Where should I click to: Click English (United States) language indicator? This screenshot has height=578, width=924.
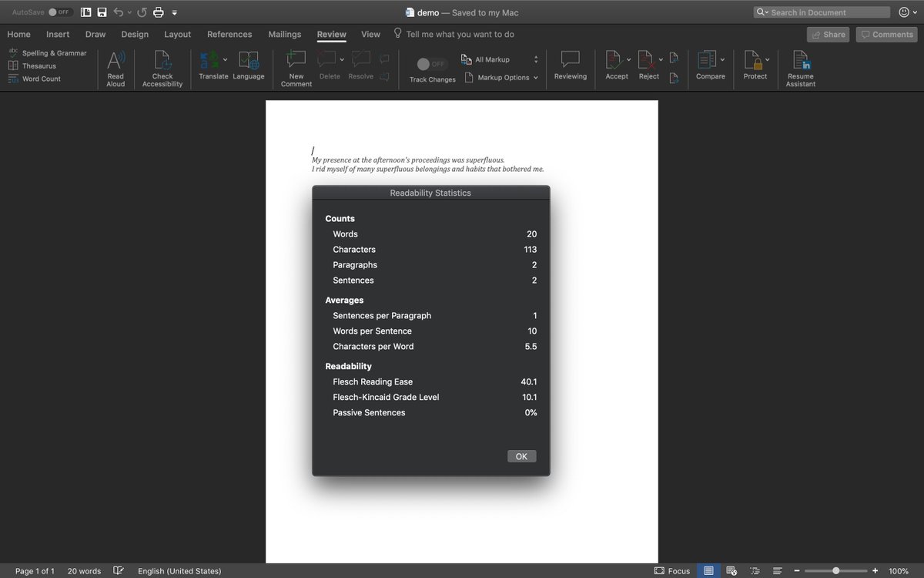[x=179, y=571]
